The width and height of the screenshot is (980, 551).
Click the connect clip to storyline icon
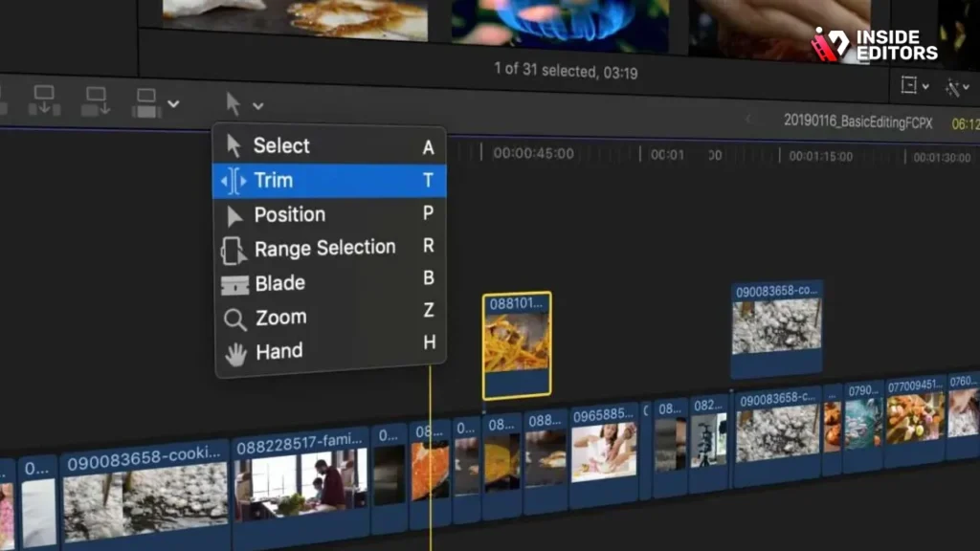(x=44, y=99)
